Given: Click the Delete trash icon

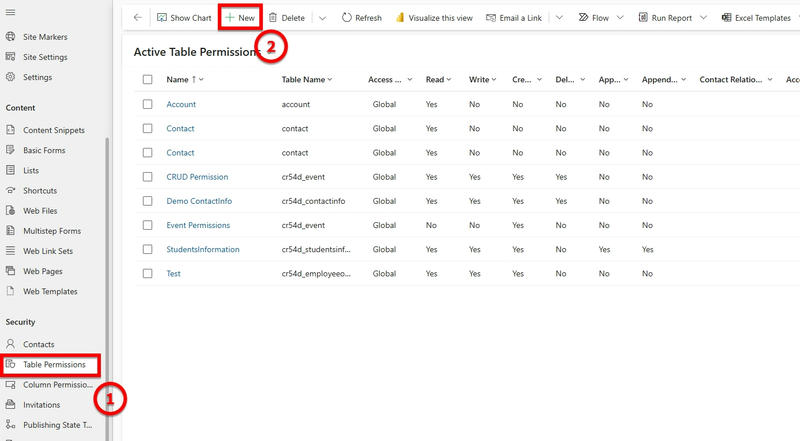Looking at the screenshot, I should pos(273,18).
